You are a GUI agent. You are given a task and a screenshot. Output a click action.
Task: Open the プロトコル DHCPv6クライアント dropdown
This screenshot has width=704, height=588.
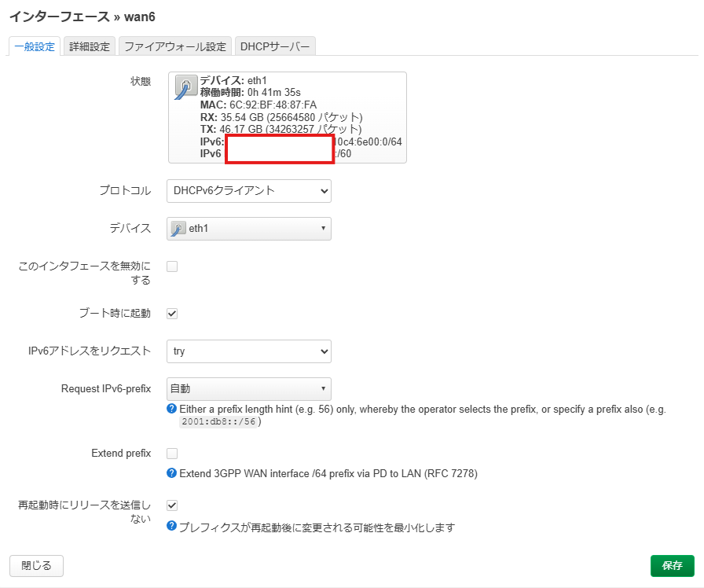[249, 191]
